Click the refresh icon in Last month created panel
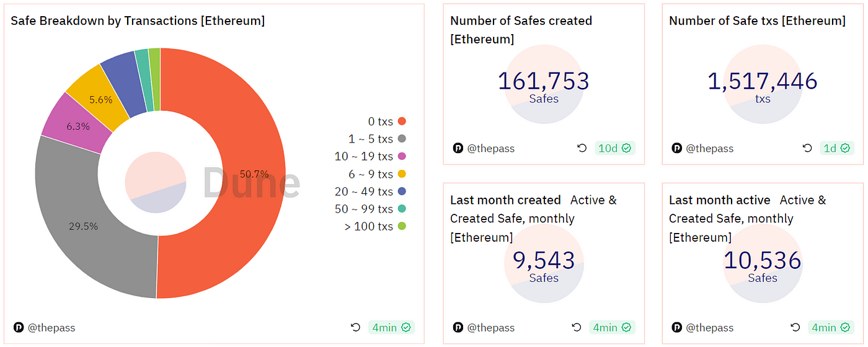This screenshot has height=347, width=868. click(577, 327)
